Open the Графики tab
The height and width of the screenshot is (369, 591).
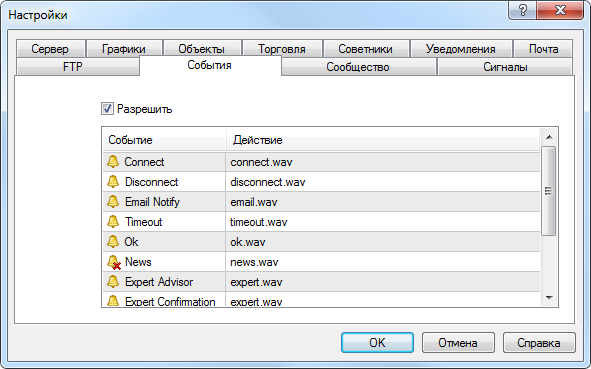point(124,49)
